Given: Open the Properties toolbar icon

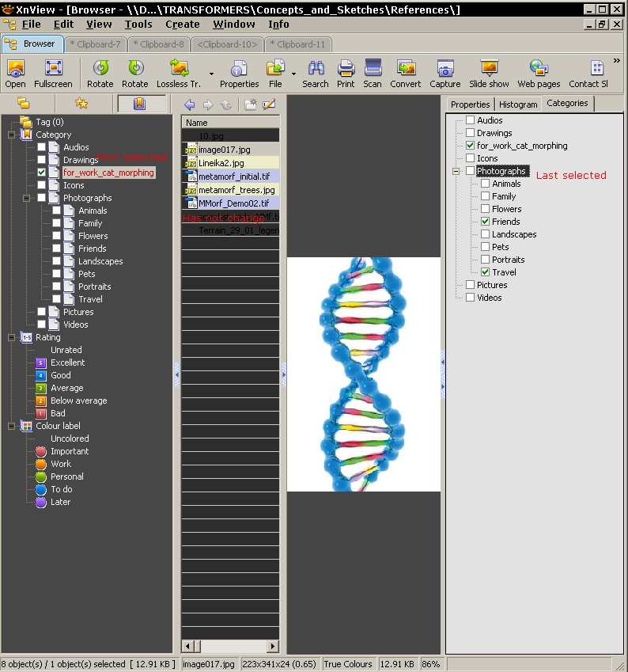Looking at the screenshot, I should click(x=239, y=74).
